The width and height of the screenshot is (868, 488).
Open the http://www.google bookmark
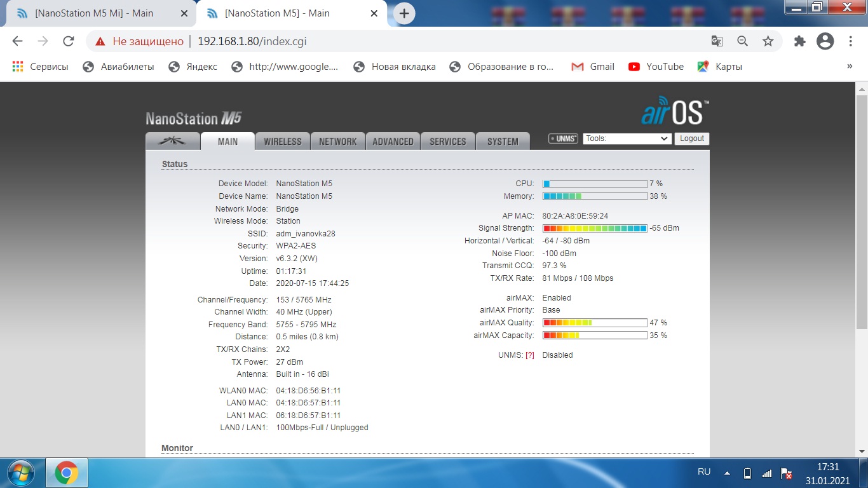coord(285,67)
